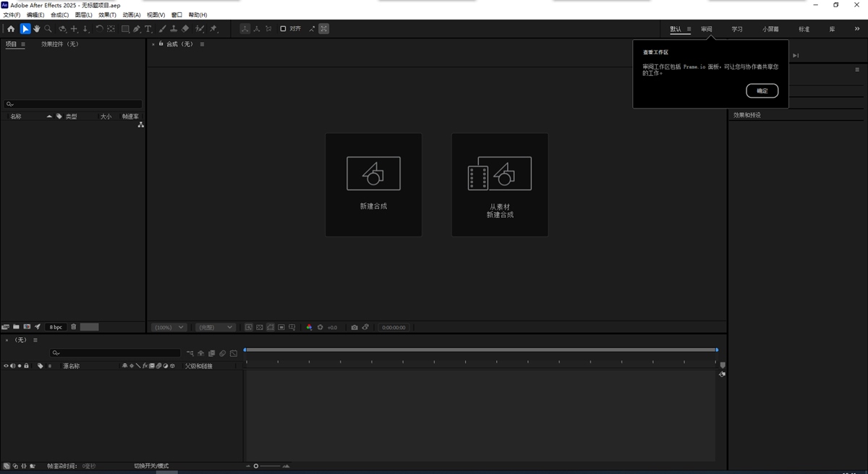Viewport: 868px width, 474px height.
Task: Switch to the 学习 workspace tab
Action: tap(736, 29)
